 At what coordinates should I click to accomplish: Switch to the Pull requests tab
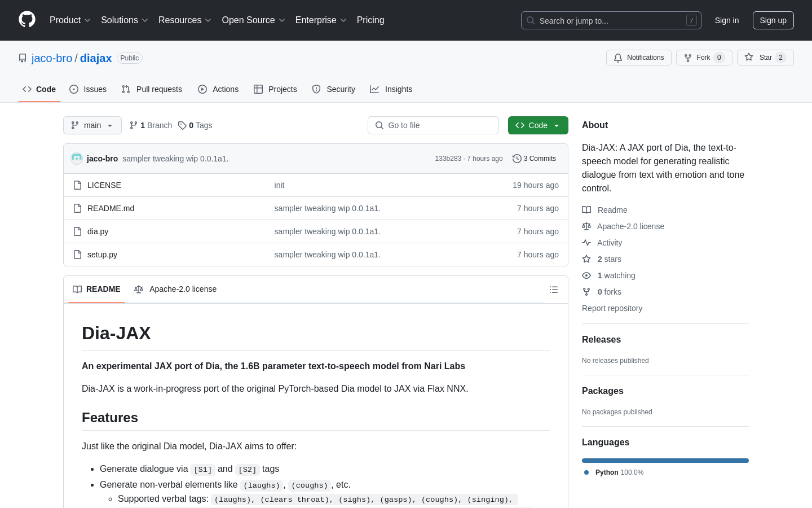pyautogui.click(x=152, y=89)
